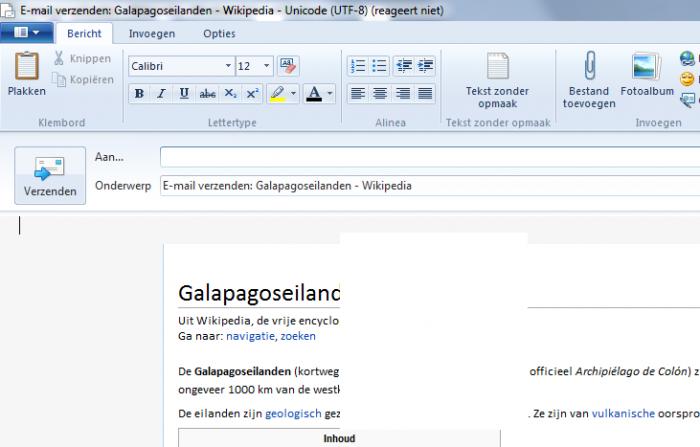The height and width of the screenshot is (447, 700).
Task: Click Knippen to cut selection
Action: point(82,58)
